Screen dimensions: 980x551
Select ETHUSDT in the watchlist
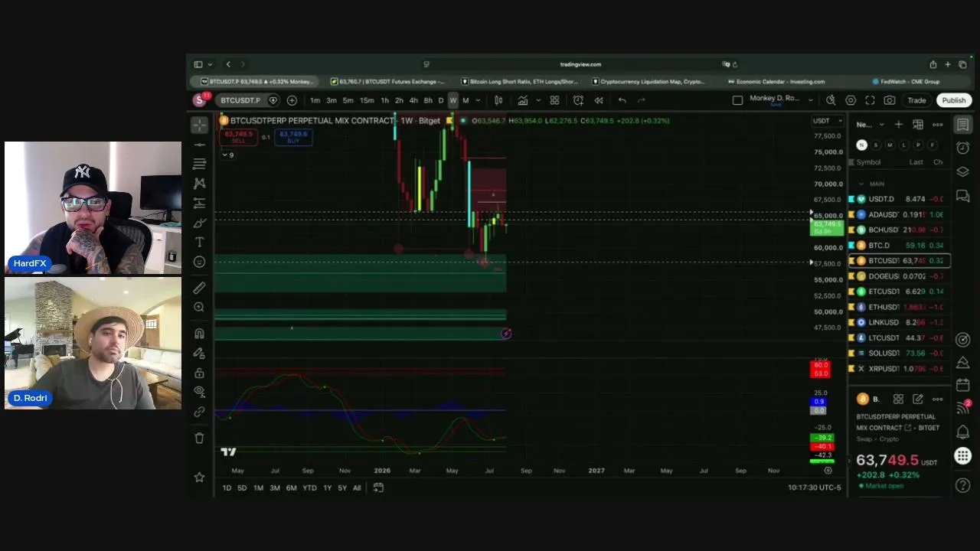(x=900, y=307)
